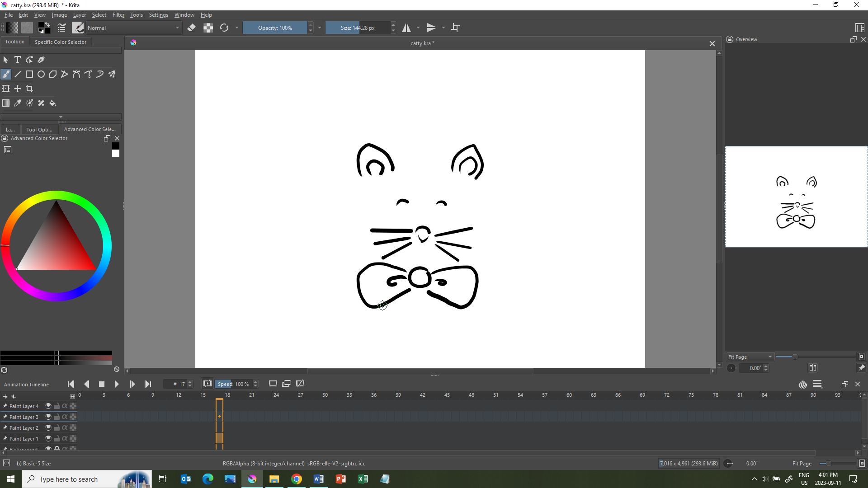This screenshot has height=488, width=868.
Task: Select the Edit Shapes tool
Action: coord(29,60)
